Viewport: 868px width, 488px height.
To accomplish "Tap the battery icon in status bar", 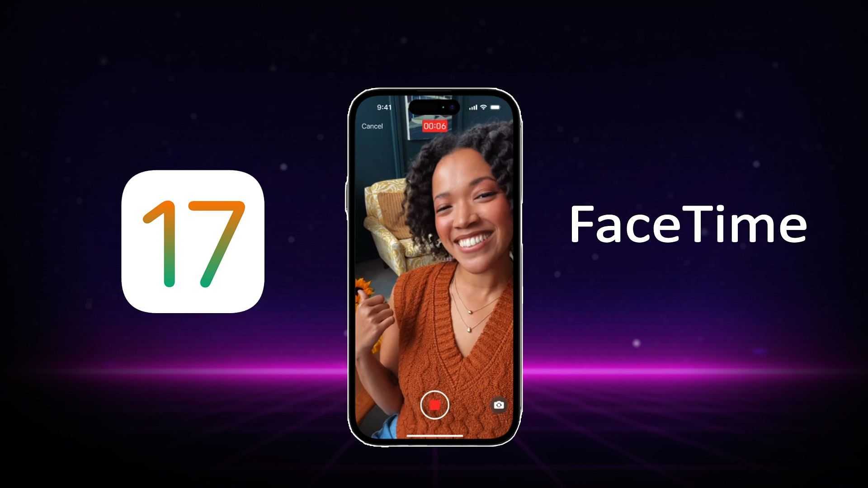I will (x=496, y=107).
